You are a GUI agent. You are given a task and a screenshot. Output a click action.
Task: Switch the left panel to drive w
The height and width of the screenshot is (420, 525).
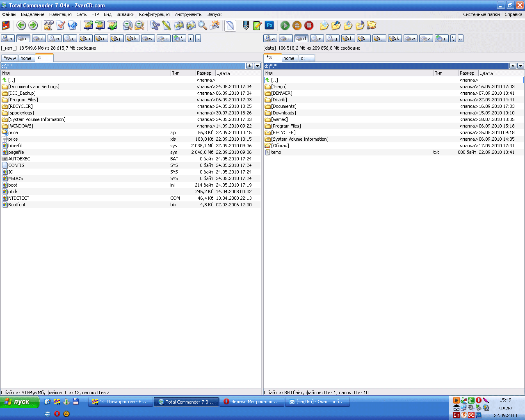click(148, 39)
